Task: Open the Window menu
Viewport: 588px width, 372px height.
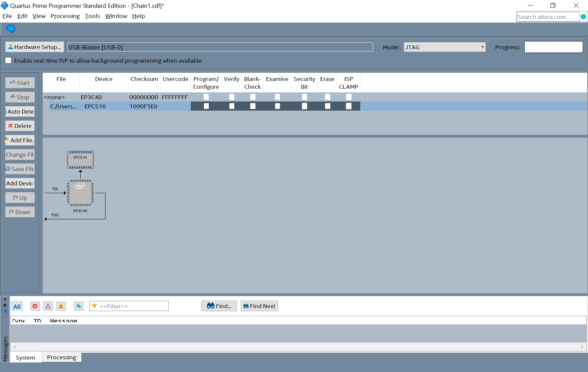Action: [x=116, y=16]
